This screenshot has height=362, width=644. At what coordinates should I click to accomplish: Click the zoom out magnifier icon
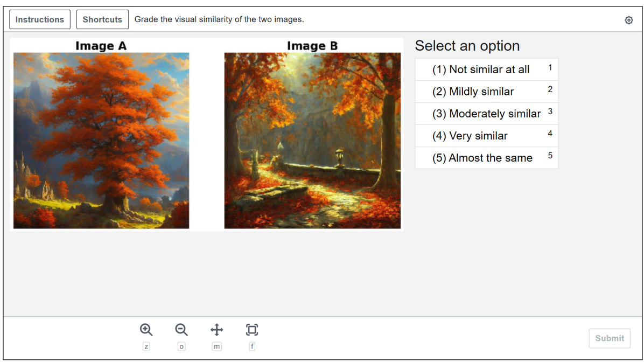pyautogui.click(x=181, y=330)
